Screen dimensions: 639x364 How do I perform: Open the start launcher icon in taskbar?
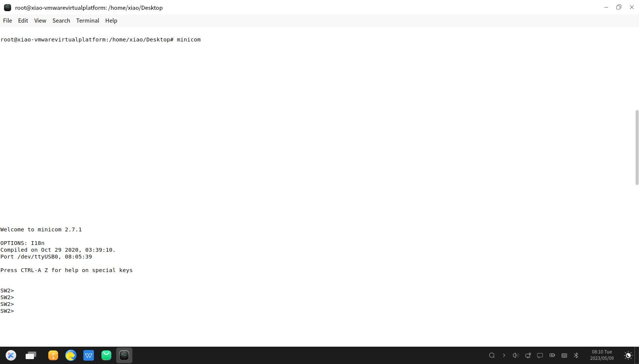pyautogui.click(x=11, y=355)
